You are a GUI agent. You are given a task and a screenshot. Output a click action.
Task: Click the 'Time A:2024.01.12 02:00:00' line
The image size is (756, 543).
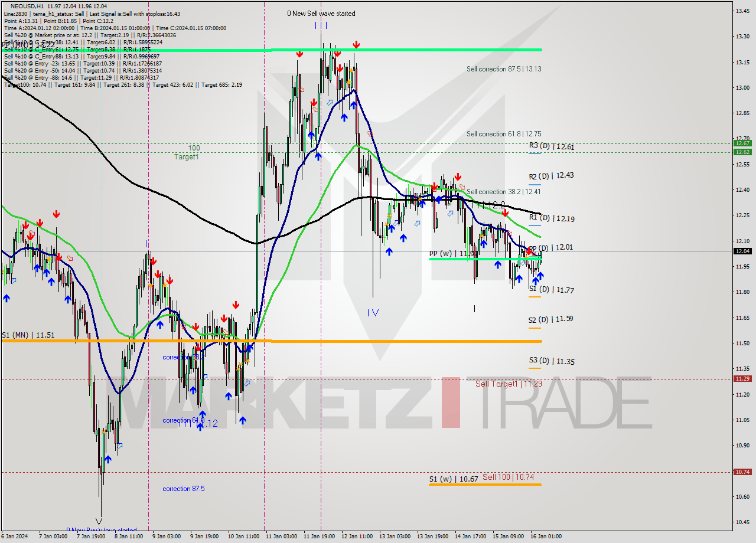pyautogui.click(x=115, y=28)
